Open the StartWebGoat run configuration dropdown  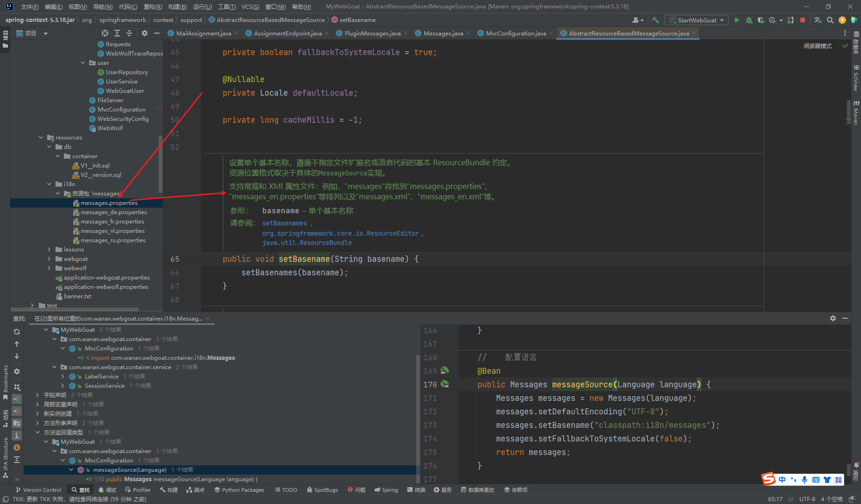tap(696, 20)
